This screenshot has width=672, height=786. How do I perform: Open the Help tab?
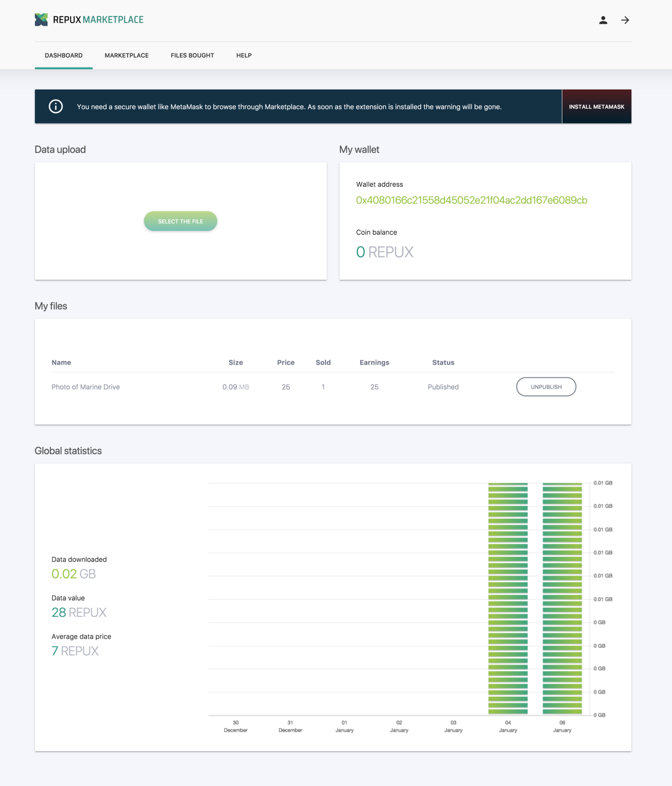pyautogui.click(x=244, y=55)
